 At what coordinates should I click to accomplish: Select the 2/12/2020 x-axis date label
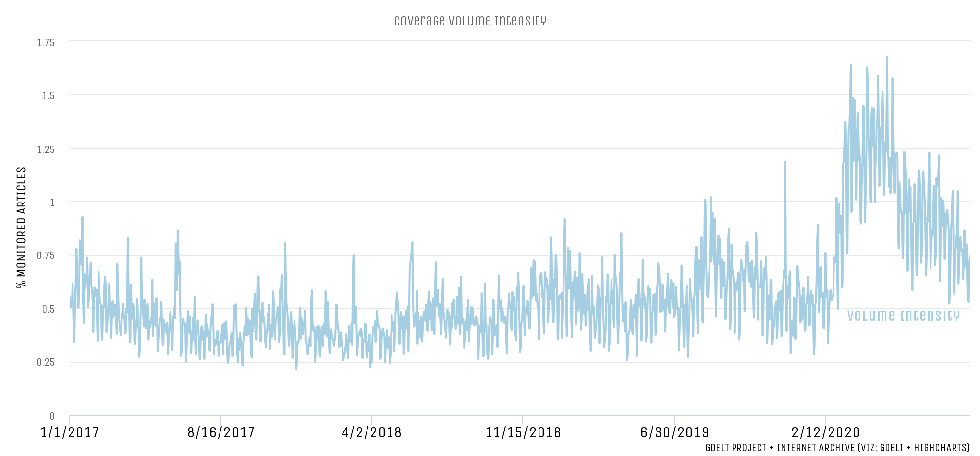coord(826,432)
